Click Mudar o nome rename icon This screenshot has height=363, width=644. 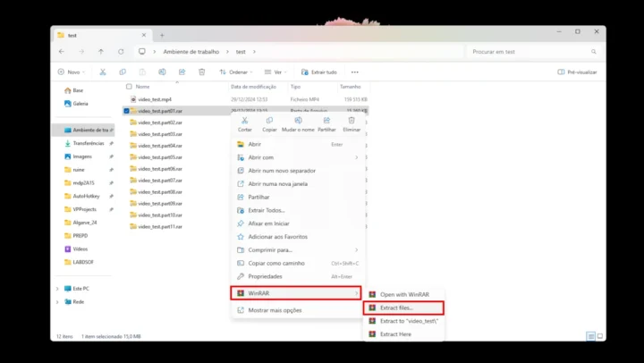coord(298,121)
